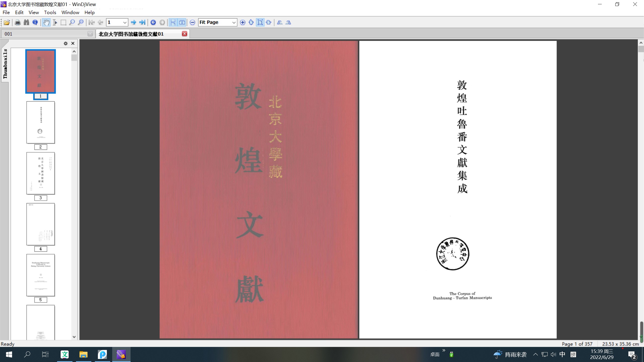Open the Help menu
644x362 pixels.
[89, 12]
